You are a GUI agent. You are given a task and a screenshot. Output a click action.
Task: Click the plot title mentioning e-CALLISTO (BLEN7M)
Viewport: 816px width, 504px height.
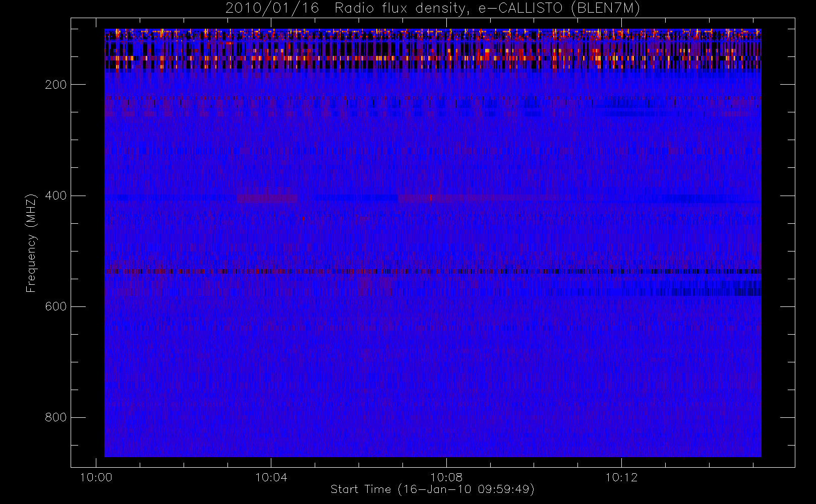pyautogui.click(x=433, y=9)
